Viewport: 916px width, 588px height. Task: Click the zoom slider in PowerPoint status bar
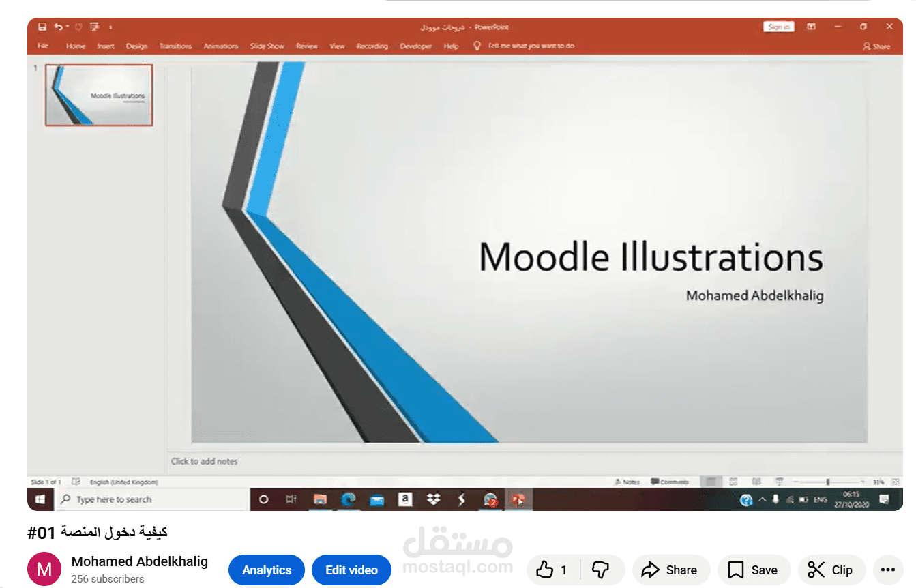(x=828, y=482)
